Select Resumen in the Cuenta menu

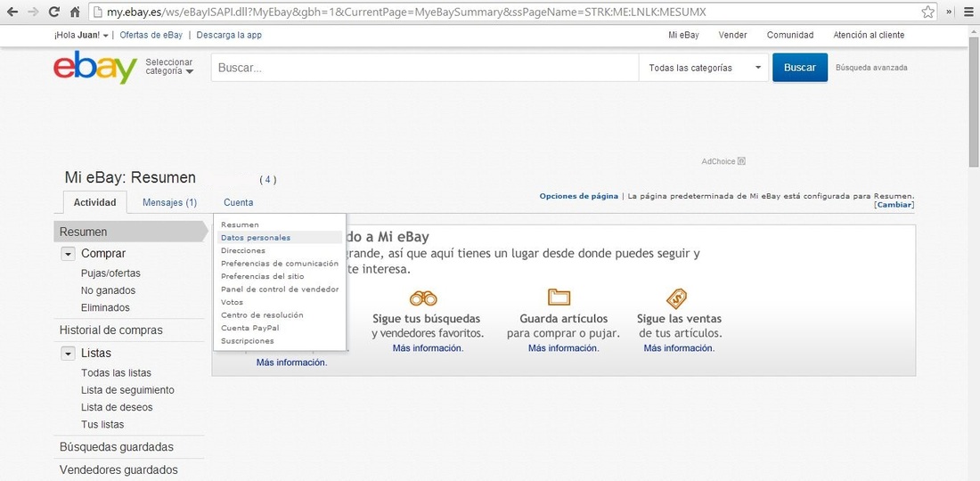[x=240, y=224]
